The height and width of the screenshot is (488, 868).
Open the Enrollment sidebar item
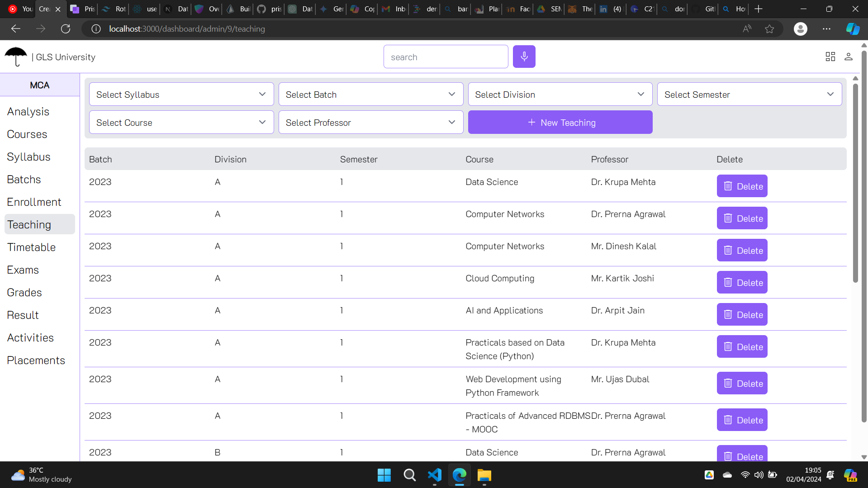34,202
